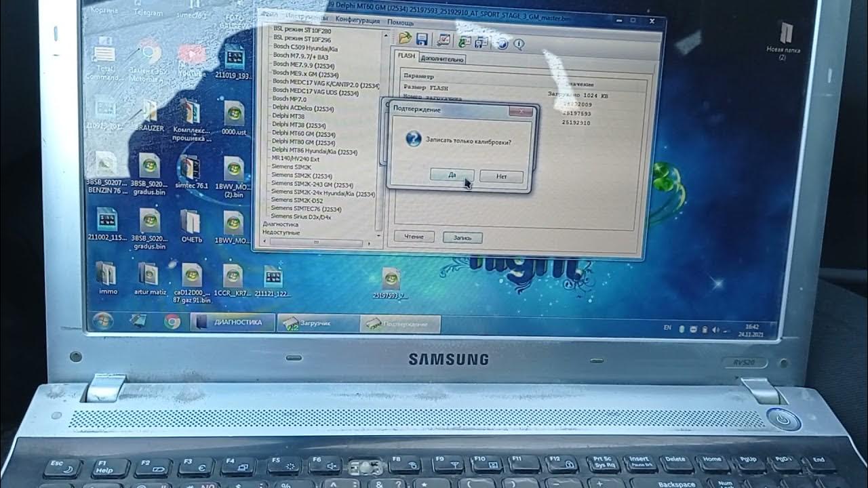The image size is (868, 488).
Task: Select Bosch ME7.9.9 (J2534) item
Action: pos(305,64)
